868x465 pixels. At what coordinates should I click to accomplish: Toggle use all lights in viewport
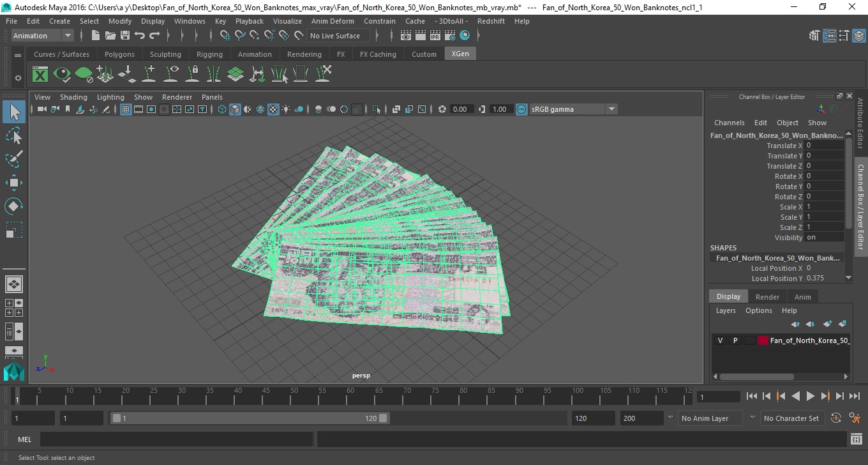click(286, 109)
